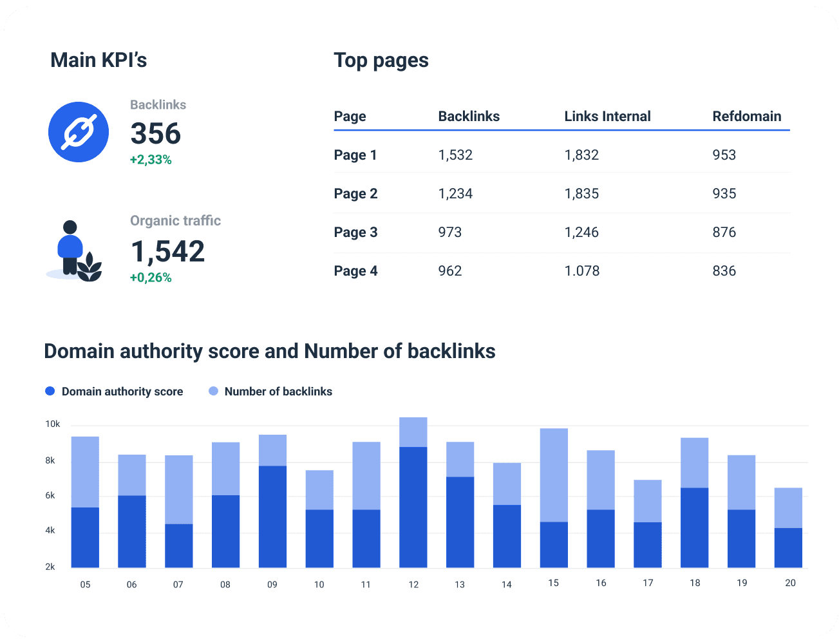
Task: Click the Number of backlinks legend dot
Action: (212, 391)
